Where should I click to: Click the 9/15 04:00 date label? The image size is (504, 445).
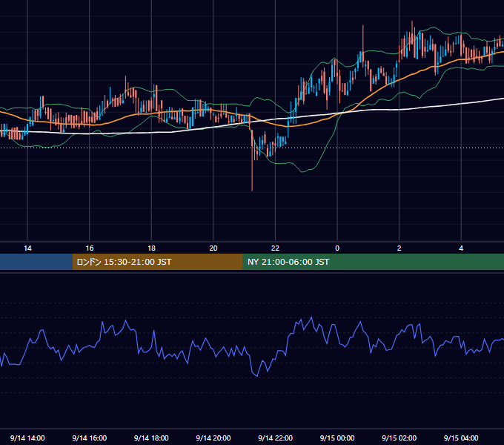point(461,438)
